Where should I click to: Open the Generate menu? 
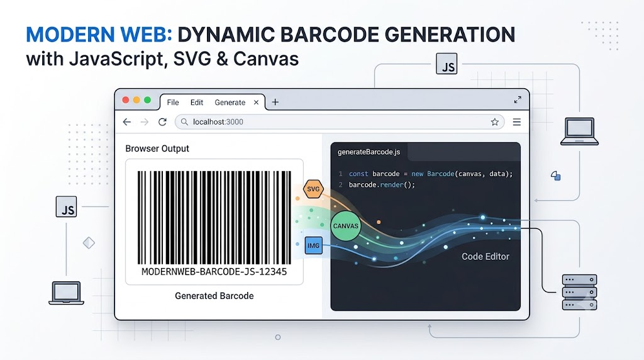230,103
